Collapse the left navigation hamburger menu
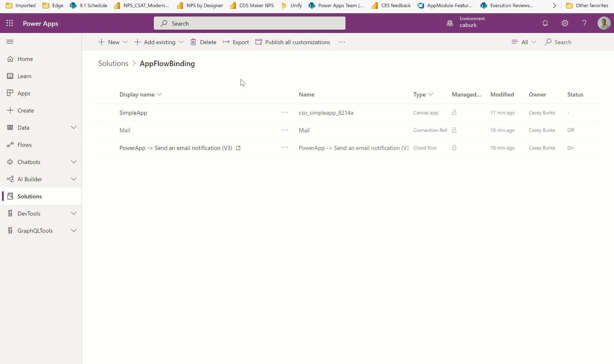This screenshot has height=364, width=614. pyautogui.click(x=10, y=42)
